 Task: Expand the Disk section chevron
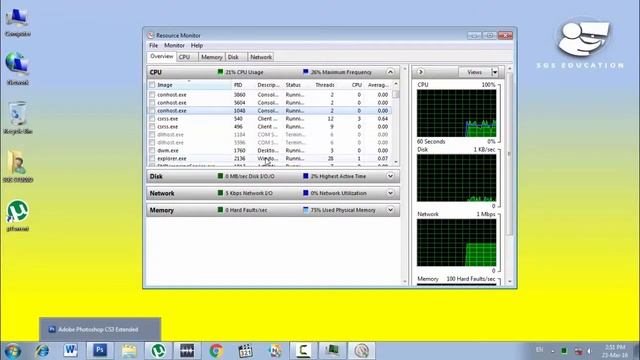[x=390, y=176]
